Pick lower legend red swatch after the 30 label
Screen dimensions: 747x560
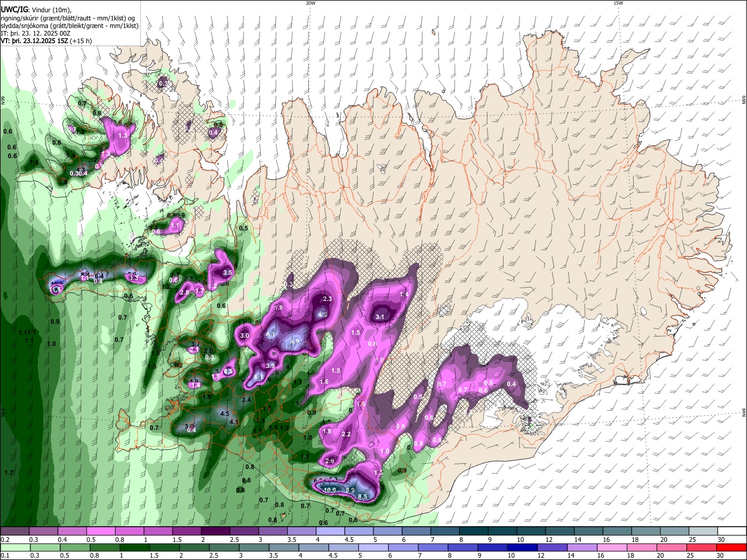tap(731, 547)
